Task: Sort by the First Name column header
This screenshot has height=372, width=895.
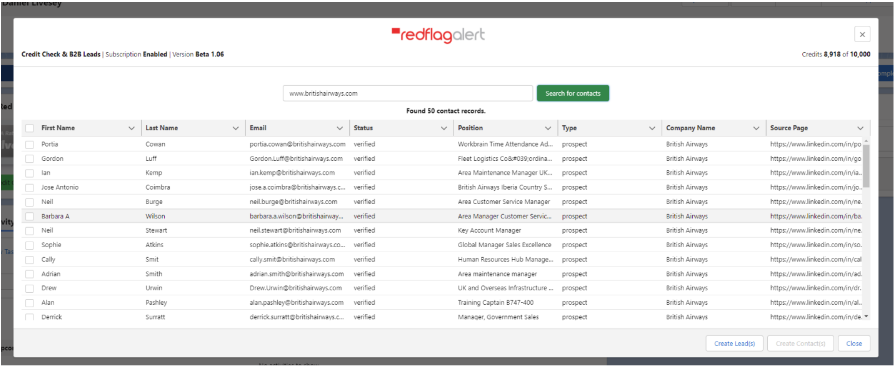Action: 58,128
